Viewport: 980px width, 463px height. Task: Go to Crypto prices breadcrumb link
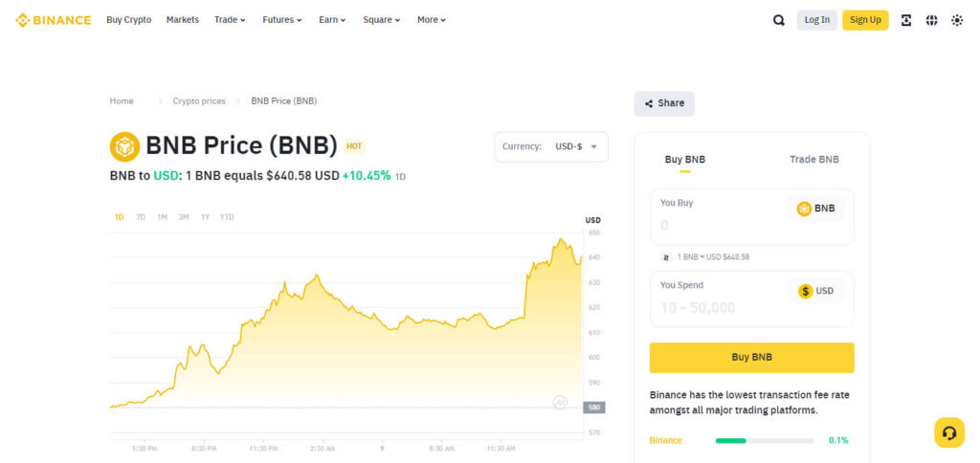199,101
